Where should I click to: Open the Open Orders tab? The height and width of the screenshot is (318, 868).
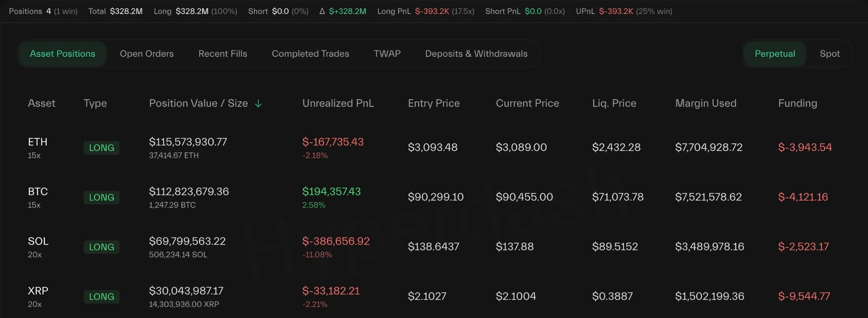click(x=147, y=54)
